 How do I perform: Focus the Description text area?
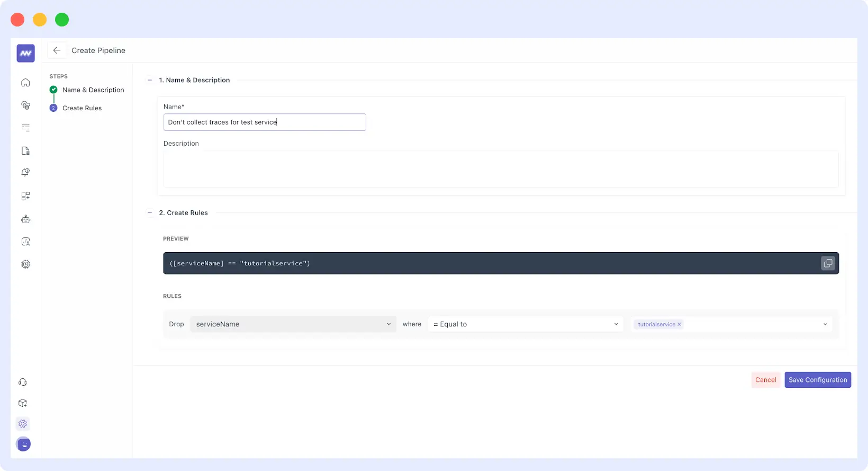(x=501, y=169)
